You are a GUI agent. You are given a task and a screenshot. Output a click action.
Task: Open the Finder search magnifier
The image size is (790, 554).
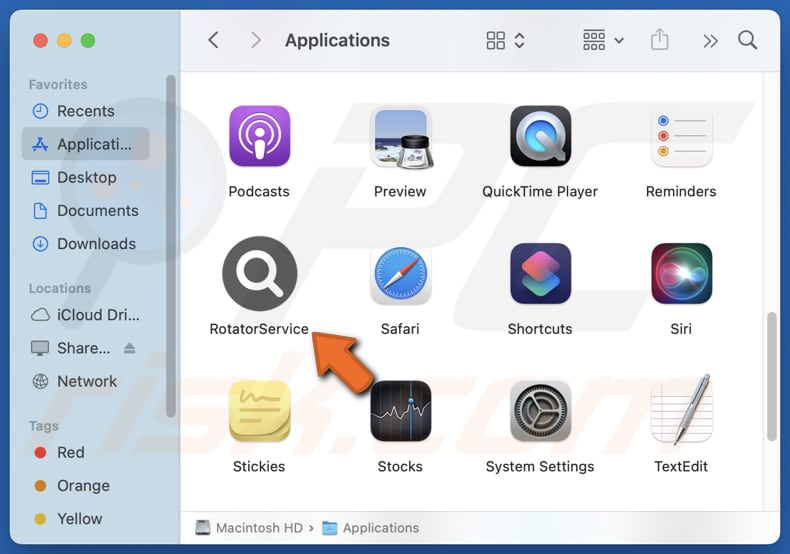pyautogui.click(x=748, y=40)
